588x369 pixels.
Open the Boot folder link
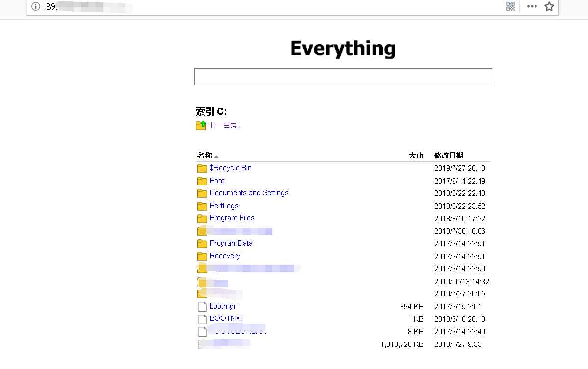click(x=217, y=181)
